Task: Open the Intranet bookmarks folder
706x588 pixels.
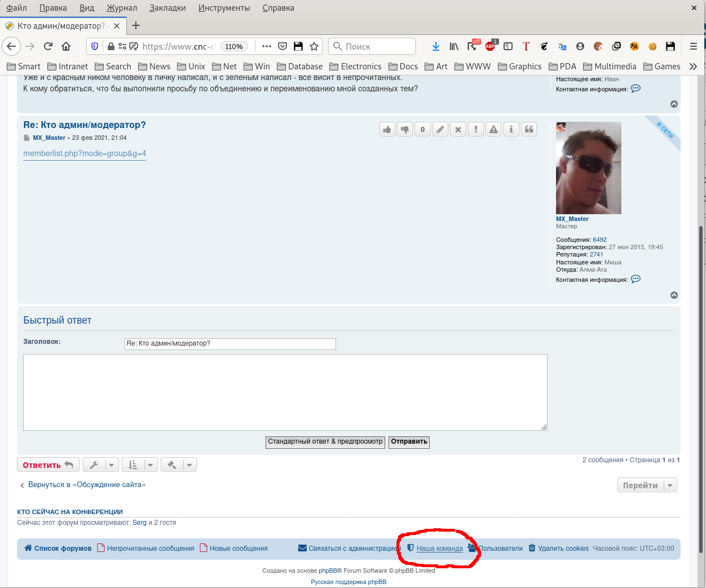Action: point(68,67)
